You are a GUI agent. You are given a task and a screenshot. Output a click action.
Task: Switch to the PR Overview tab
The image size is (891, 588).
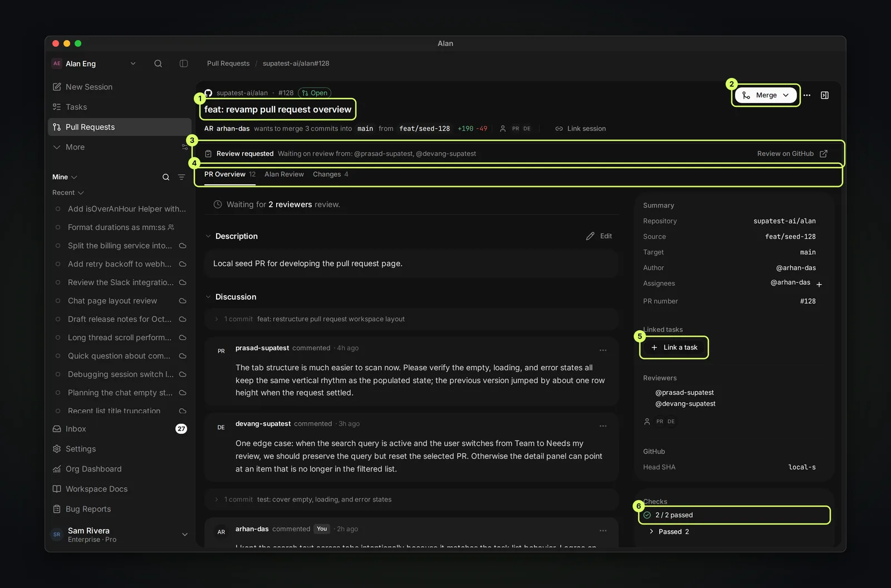(230, 174)
